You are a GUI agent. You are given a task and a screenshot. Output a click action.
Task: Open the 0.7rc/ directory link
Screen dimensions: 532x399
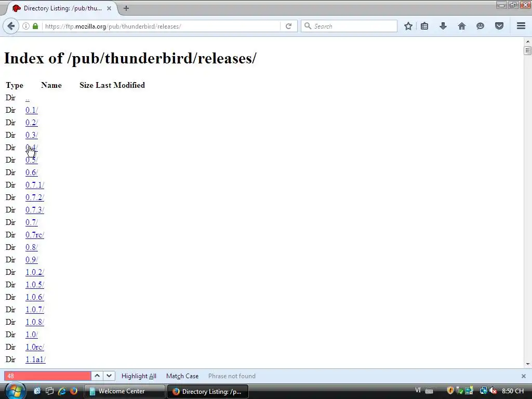coord(35,235)
